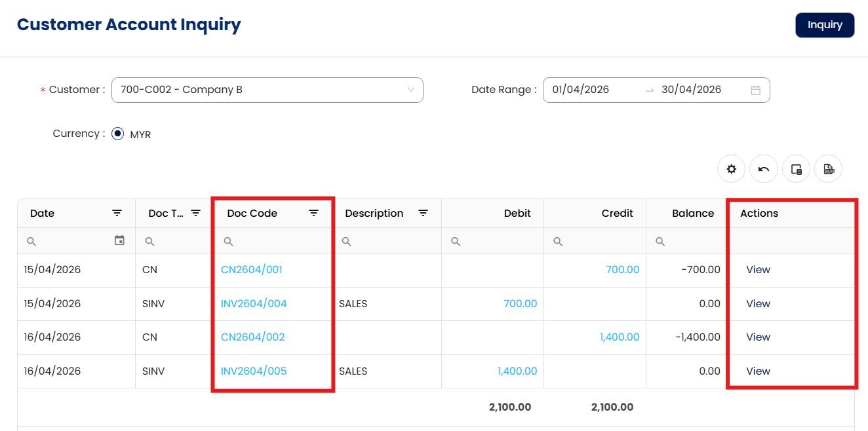
Task: Open the calendar icon in Date Range
Action: pos(755,90)
